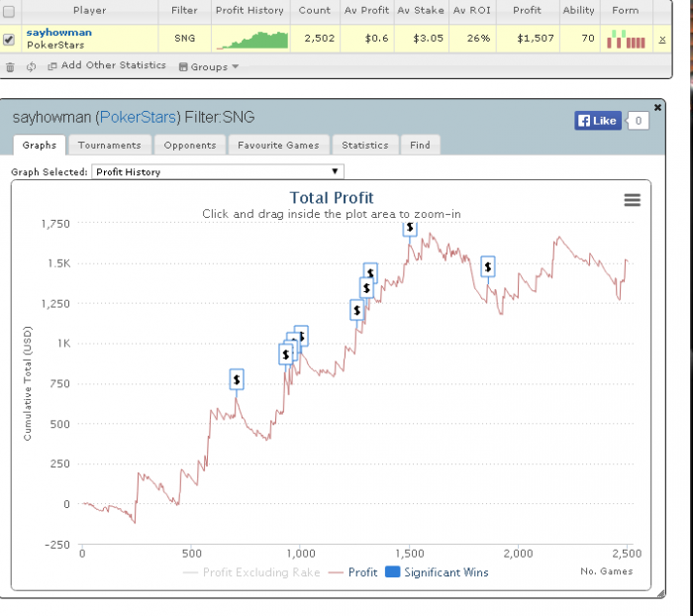Refresh statistics using the reload icon
The height and width of the screenshot is (616, 693).
coord(31,67)
